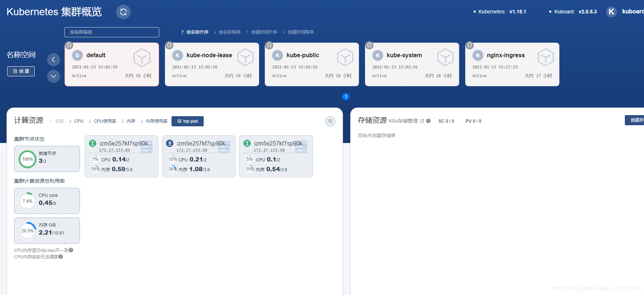Open master node icon for 172.27.153.88
Image resolution: width=644 pixels, height=295 pixels.
point(170,143)
